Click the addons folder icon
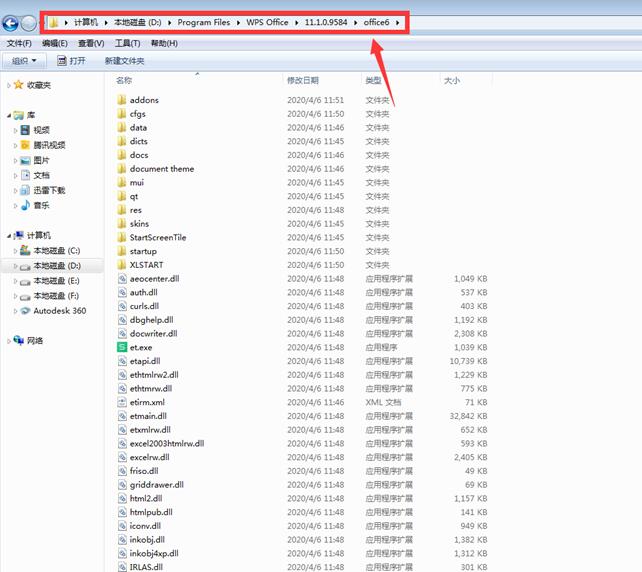The width and height of the screenshot is (642, 572). click(121, 100)
